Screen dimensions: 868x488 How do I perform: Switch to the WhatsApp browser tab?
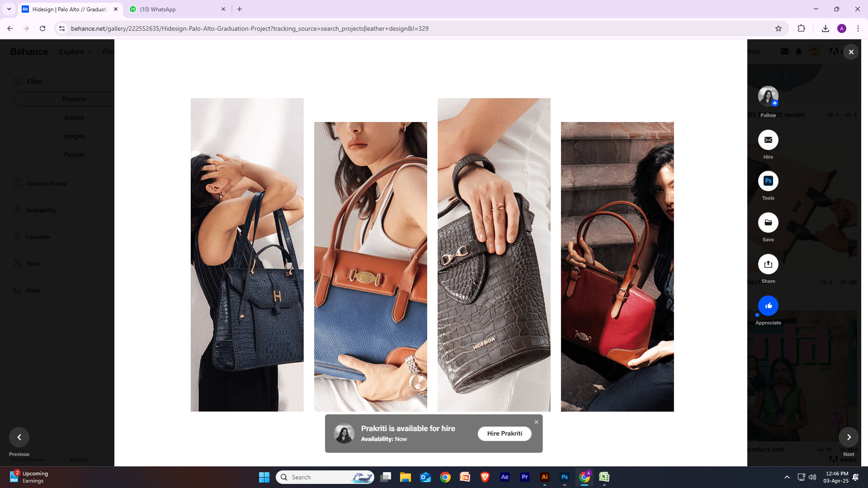tap(176, 9)
